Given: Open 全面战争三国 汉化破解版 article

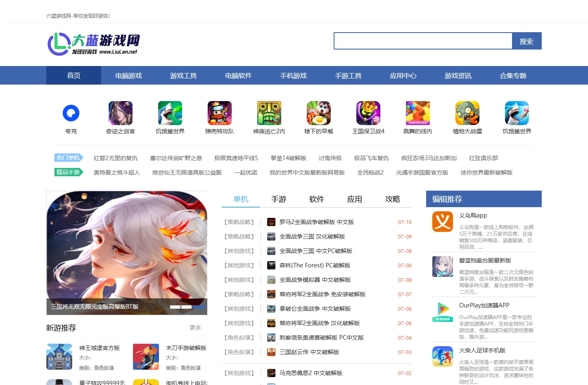Looking at the screenshot, I should coord(312,236).
